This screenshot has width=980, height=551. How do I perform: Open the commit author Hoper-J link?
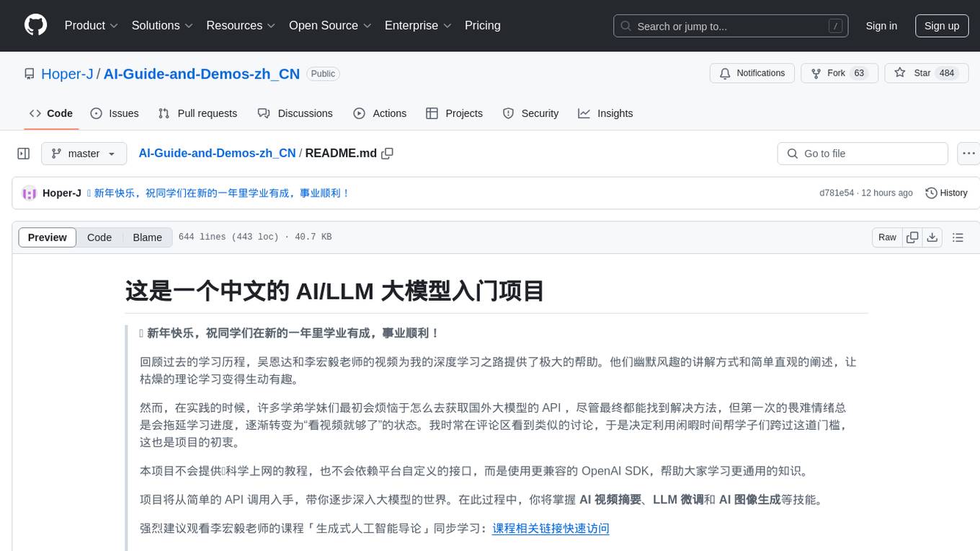coord(62,193)
